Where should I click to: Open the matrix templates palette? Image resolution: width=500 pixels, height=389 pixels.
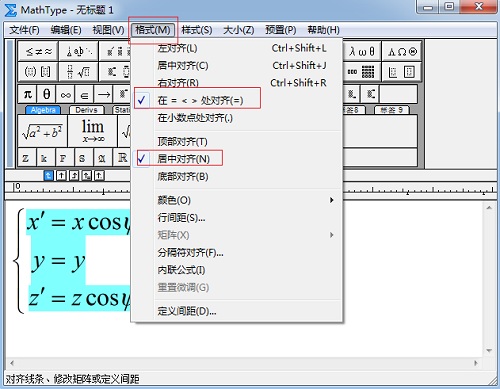pyautogui.click(x=362, y=72)
